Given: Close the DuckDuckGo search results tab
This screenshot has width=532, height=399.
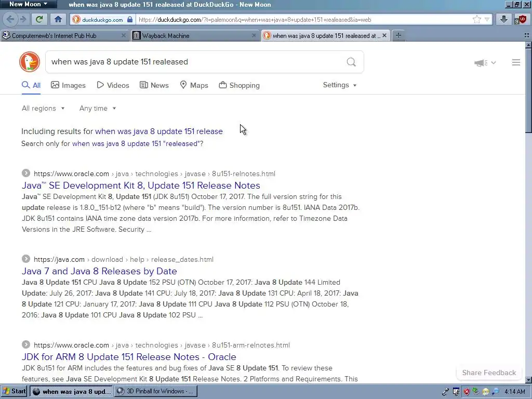Looking at the screenshot, I should [x=384, y=35].
